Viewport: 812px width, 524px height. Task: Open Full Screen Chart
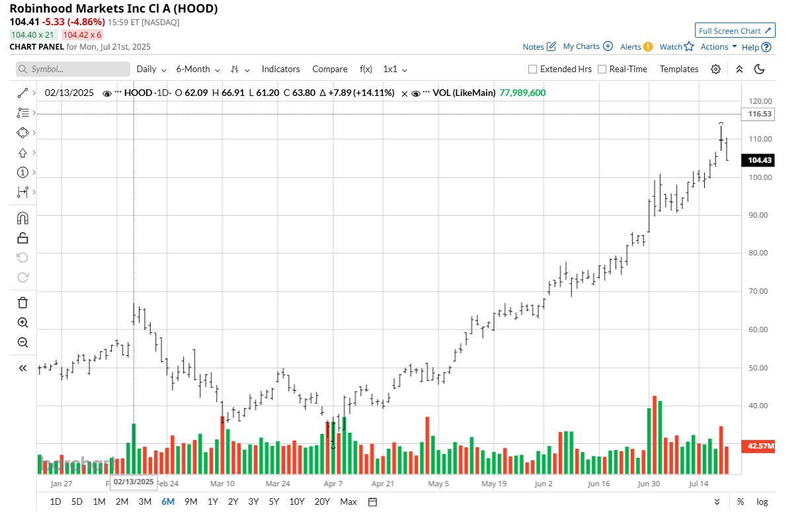pos(735,30)
